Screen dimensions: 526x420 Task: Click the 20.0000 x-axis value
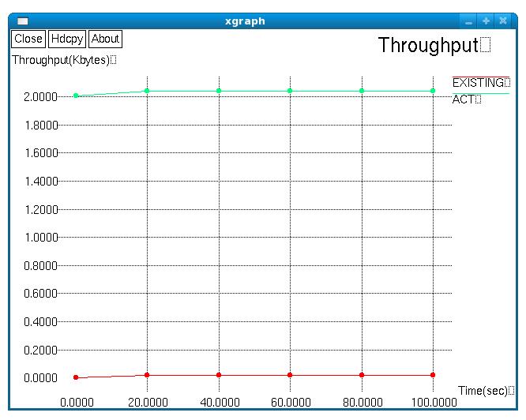[x=148, y=402]
